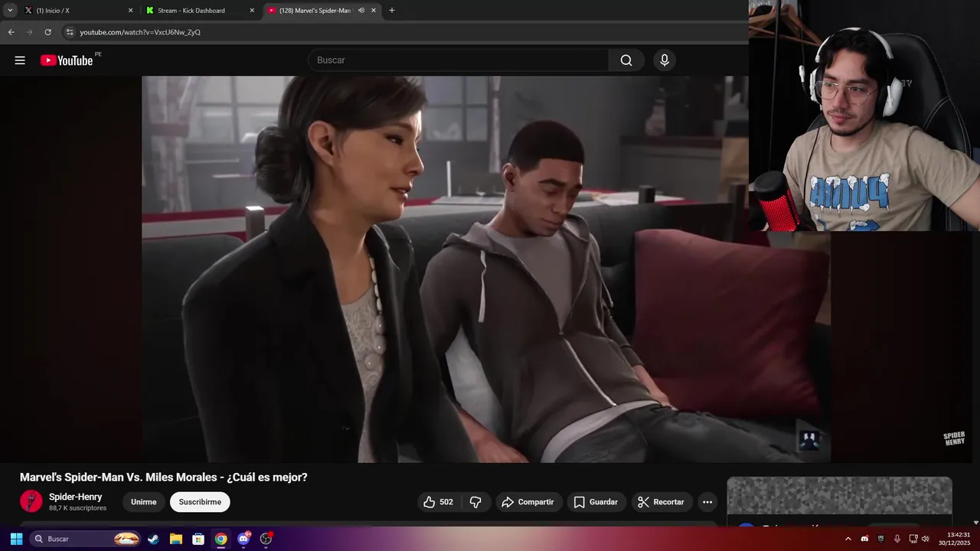
Task: Focus the Buscar search field
Action: 459,60
